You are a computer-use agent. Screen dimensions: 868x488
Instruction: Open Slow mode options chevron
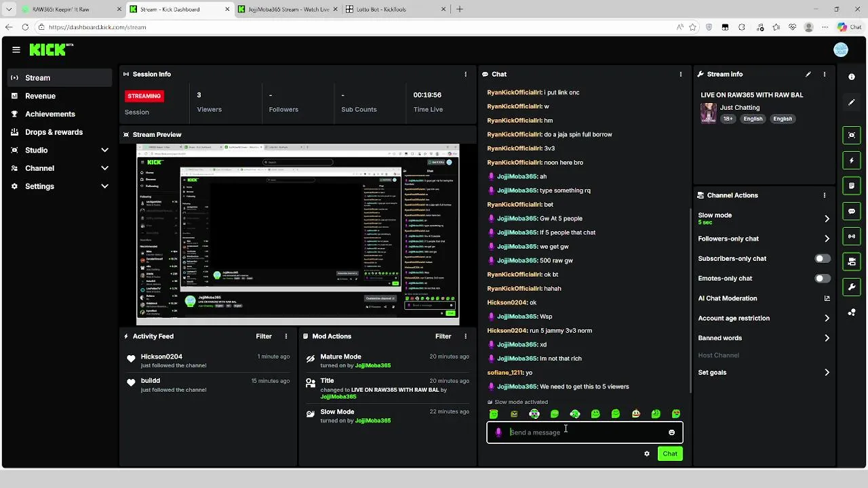coord(827,219)
